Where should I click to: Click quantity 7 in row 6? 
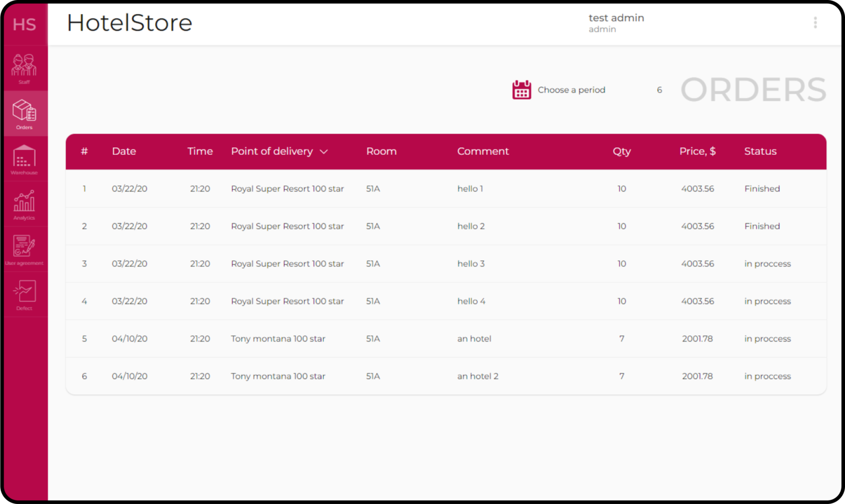coord(622,376)
